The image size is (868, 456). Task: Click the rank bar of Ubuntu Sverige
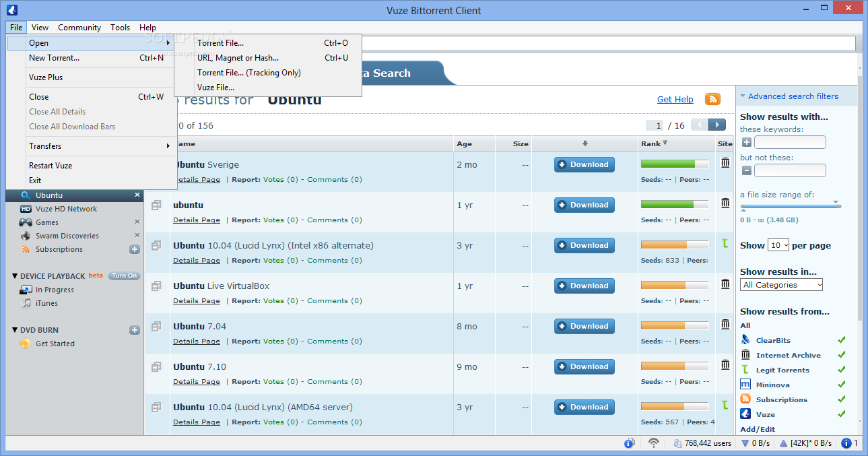pos(675,164)
